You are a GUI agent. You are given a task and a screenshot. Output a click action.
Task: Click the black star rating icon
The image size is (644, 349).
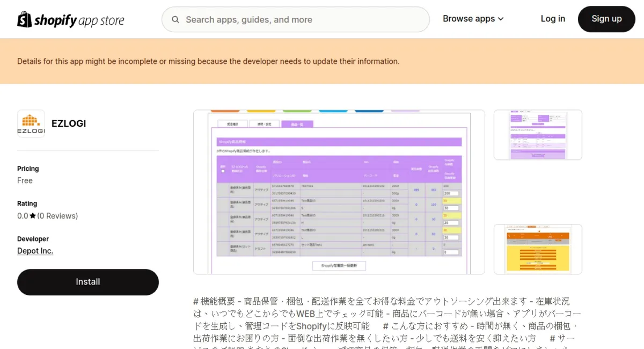pos(33,216)
